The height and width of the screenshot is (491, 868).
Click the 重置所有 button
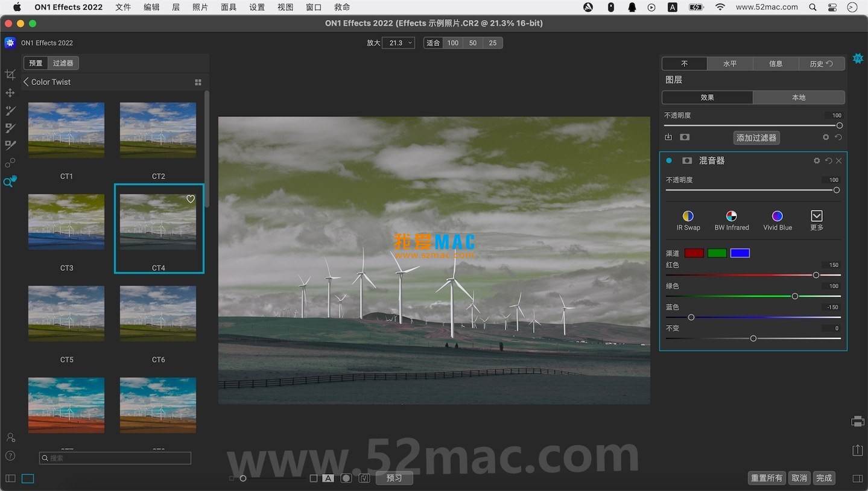click(767, 478)
